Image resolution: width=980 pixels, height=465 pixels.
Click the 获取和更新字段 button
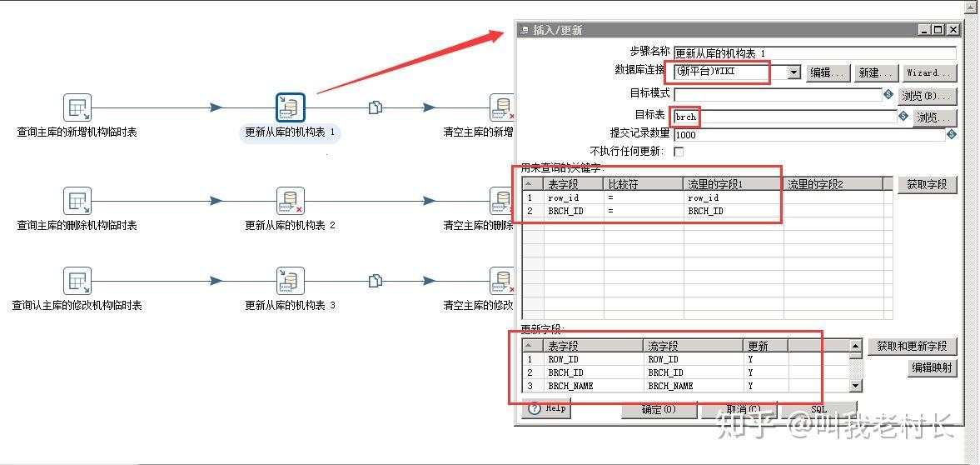tap(912, 346)
